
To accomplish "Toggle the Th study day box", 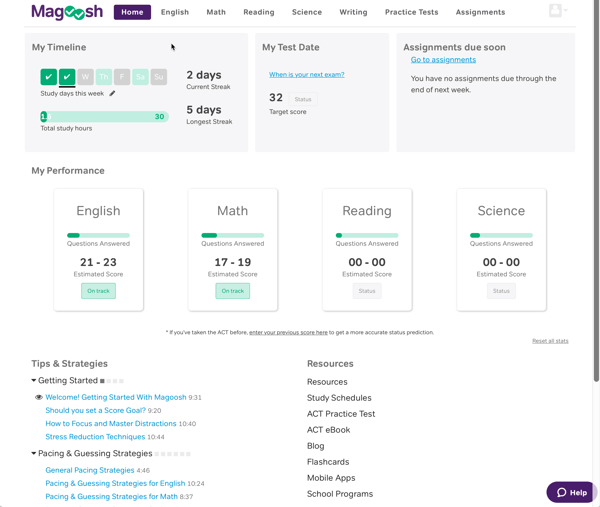I will click(104, 77).
